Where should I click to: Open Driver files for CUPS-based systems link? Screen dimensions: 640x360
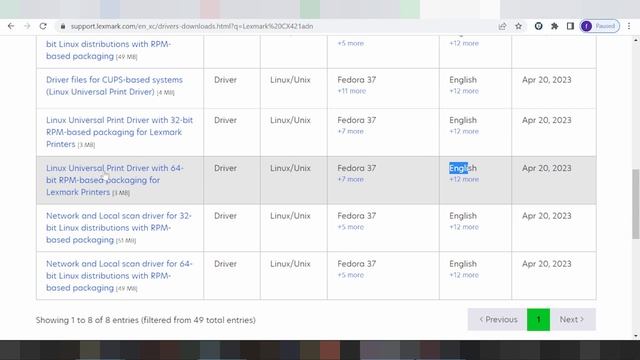click(114, 86)
